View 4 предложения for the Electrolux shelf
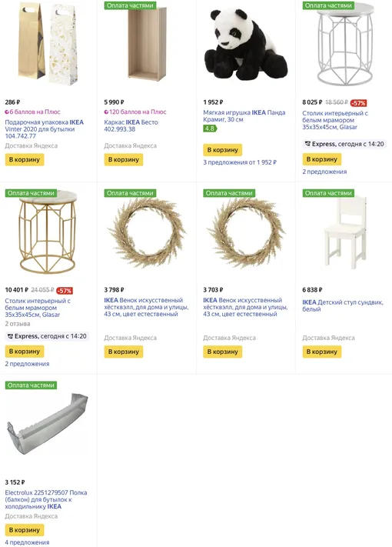Image resolution: width=392 pixels, height=547 pixels. coord(27,542)
